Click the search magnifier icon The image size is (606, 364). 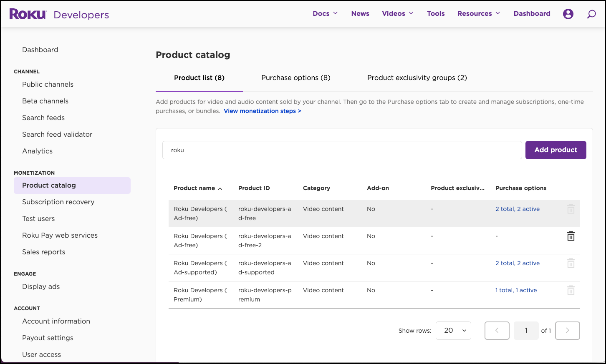pyautogui.click(x=591, y=14)
